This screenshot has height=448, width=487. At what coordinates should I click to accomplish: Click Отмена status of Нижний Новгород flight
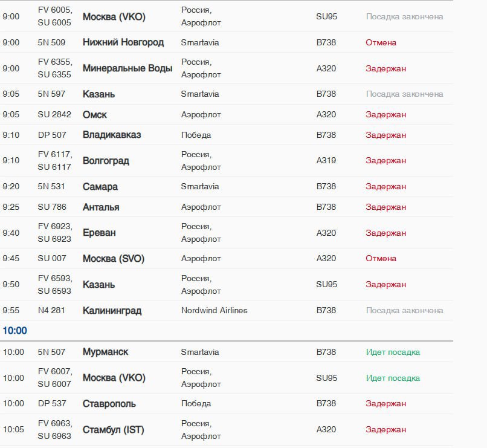381,42
